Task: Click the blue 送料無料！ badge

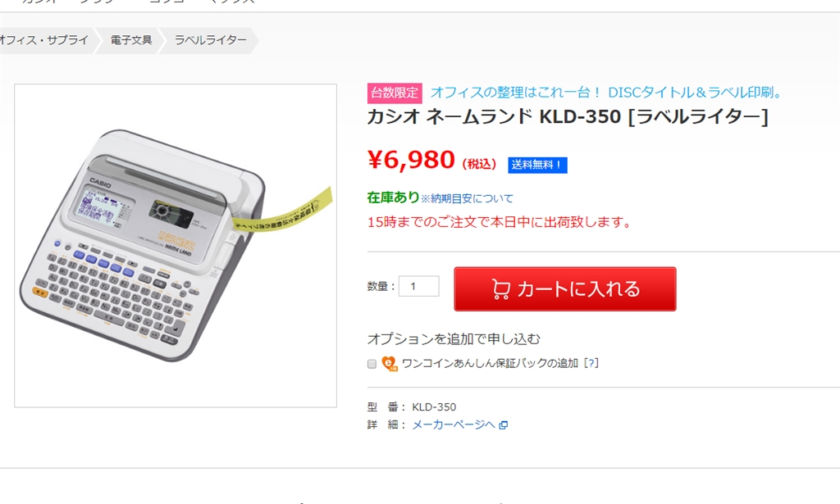Action: coord(537,165)
